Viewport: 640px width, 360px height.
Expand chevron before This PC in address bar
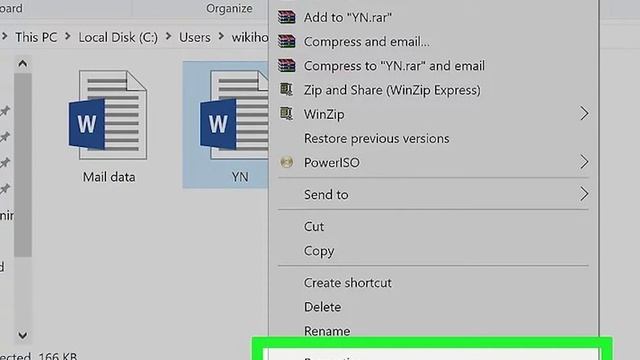tap(4, 37)
